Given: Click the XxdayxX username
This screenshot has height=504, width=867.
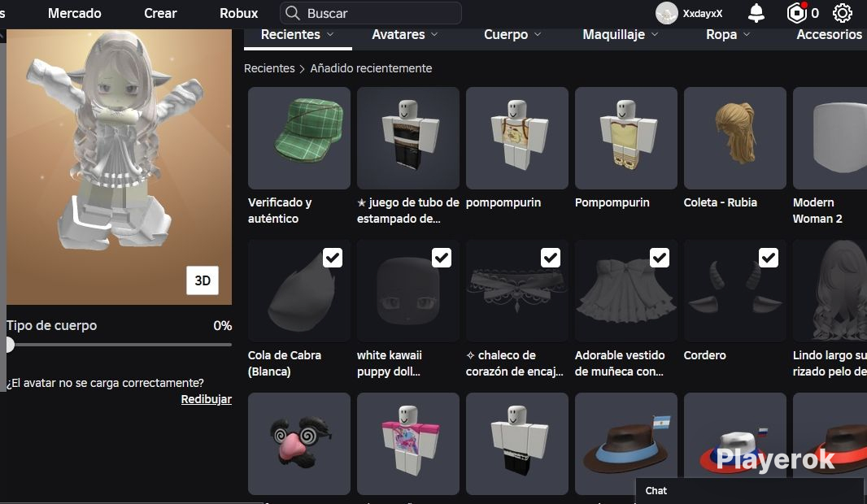Looking at the screenshot, I should tap(702, 13).
